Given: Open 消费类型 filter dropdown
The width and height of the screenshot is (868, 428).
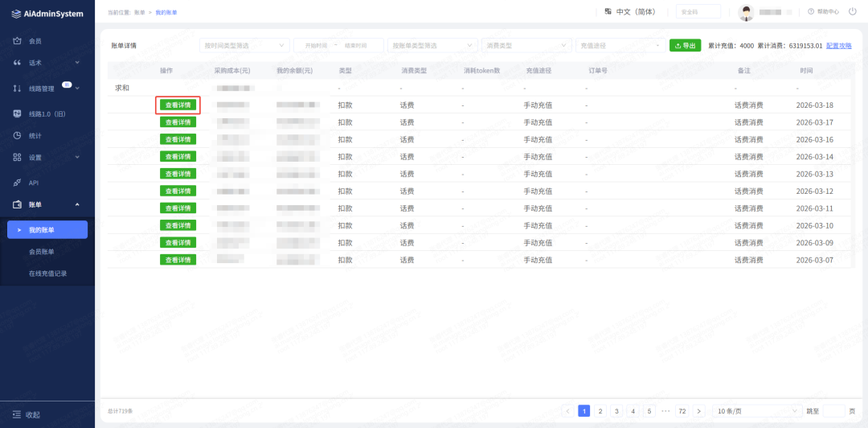Looking at the screenshot, I should [526, 46].
